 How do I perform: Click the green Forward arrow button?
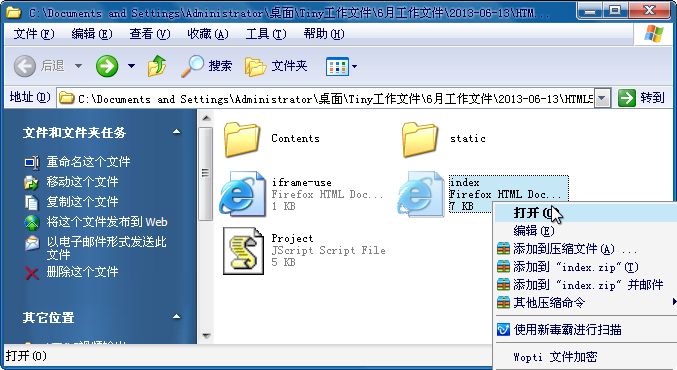[x=107, y=66]
